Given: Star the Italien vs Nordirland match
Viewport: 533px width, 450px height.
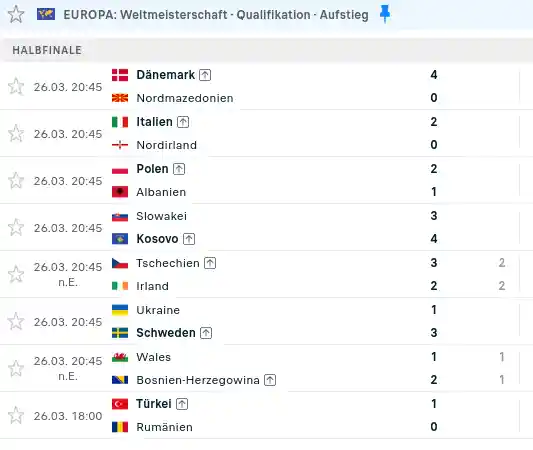Looking at the screenshot, I should [16, 133].
